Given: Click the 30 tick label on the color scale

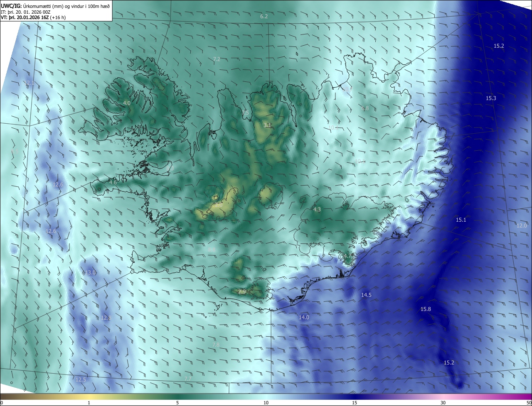Looking at the screenshot, I should (443, 403).
